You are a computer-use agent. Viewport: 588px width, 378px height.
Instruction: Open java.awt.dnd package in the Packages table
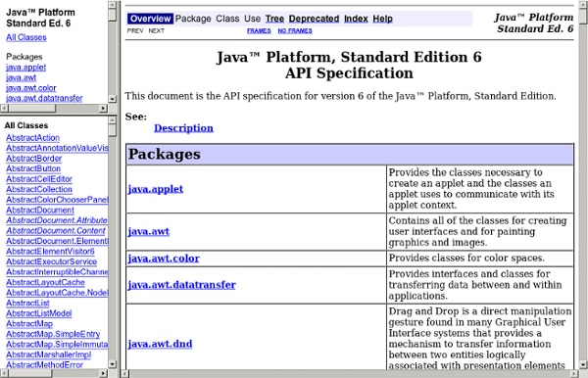point(160,344)
